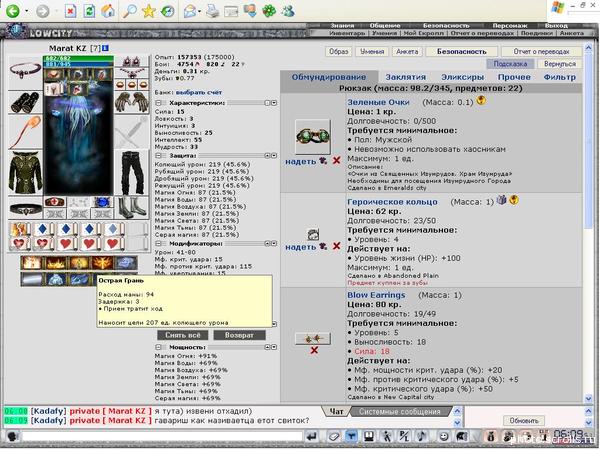Click down arrow on Характеристики header
The height and width of the screenshot is (450, 600).
(274, 103)
